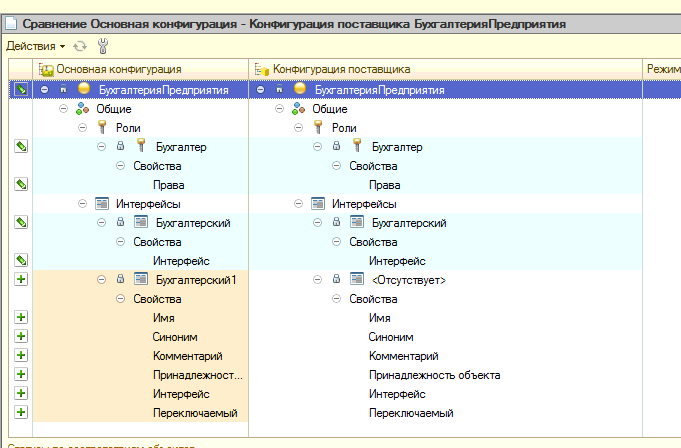Click the lock icon next to Бухгалтерский1

click(120, 280)
